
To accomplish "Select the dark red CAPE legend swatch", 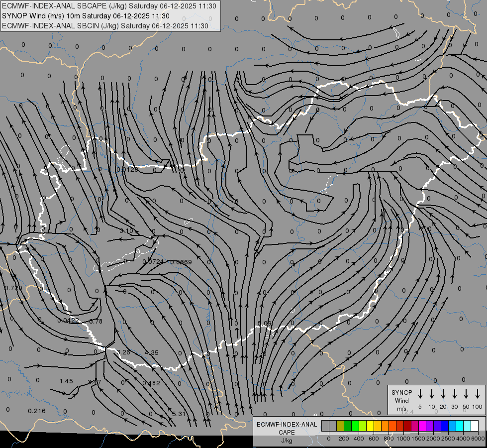I will (407, 426).
